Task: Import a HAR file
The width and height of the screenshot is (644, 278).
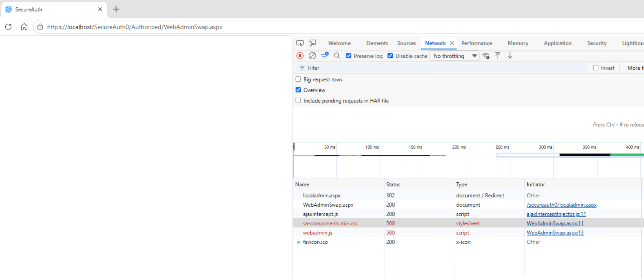Action: [x=498, y=56]
